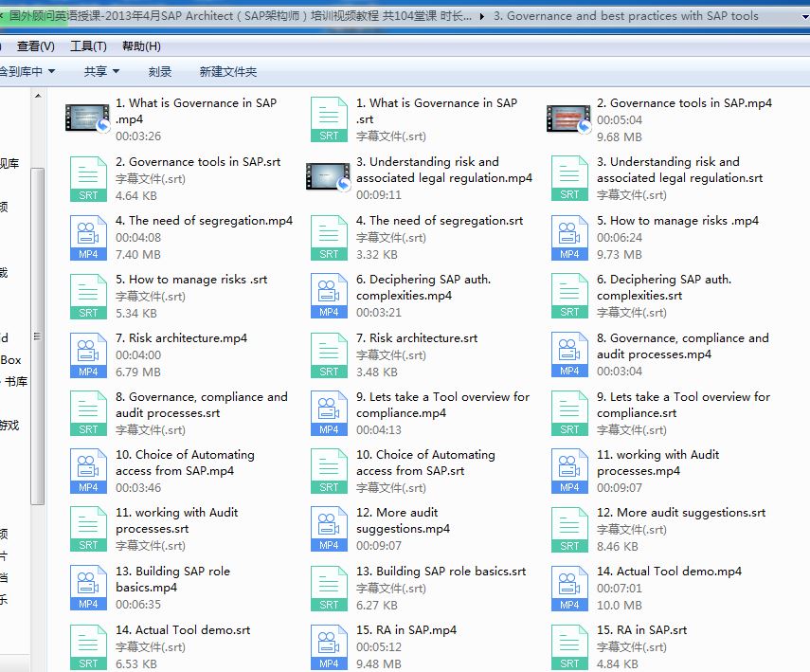Expand the 共享 dropdown in toolbar
810x672 pixels.
[101, 71]
